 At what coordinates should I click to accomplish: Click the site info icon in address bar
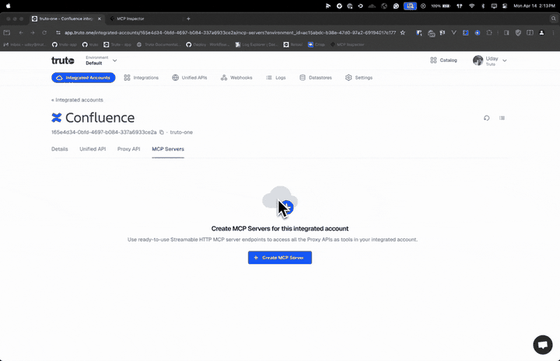(x=58, y=32)
